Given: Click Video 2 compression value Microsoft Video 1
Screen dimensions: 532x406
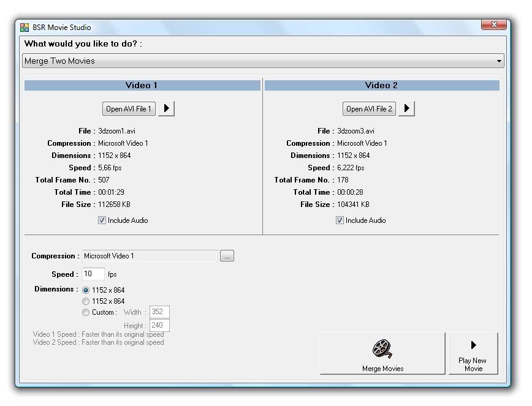Looking at the screenshot, I should (362, 143).
